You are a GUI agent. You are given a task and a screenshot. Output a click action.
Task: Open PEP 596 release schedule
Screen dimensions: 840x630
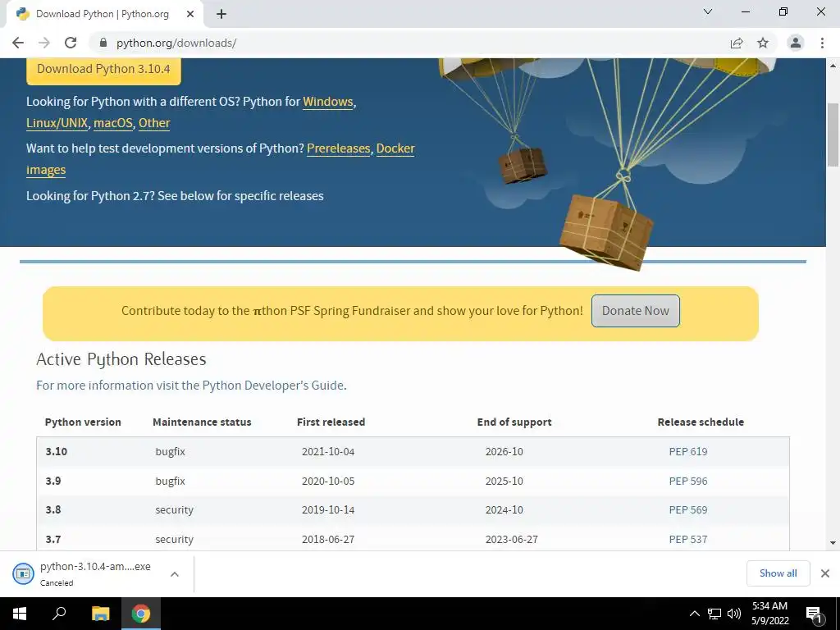coord(688,481)
